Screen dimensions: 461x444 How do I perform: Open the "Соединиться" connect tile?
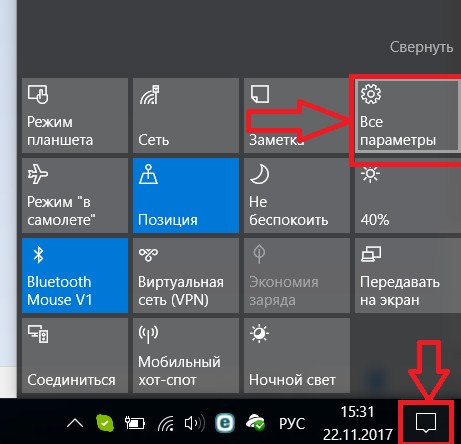pos(75,355)
